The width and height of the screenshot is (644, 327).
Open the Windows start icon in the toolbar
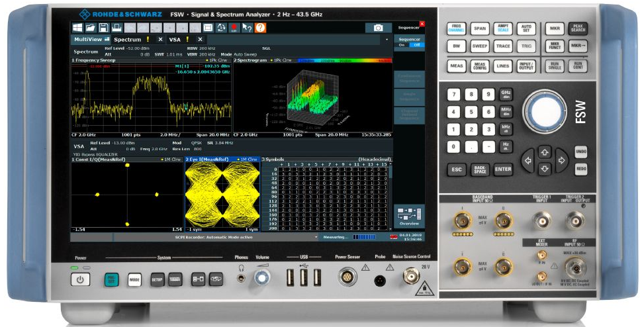click(x=77, y=28)
